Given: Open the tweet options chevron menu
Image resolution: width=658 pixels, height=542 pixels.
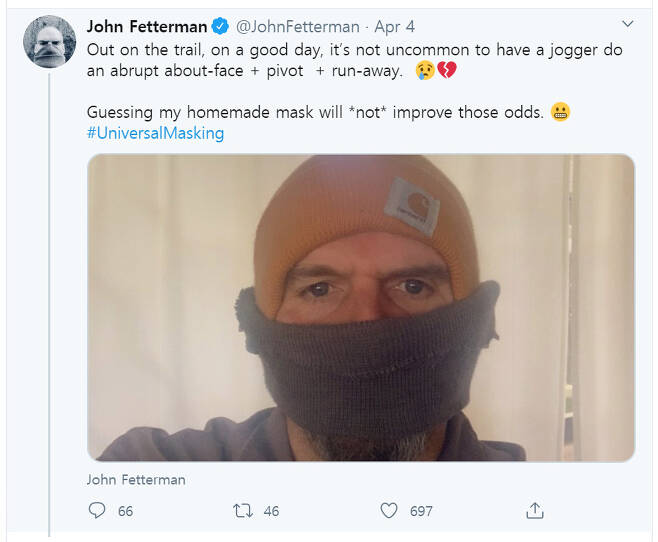Looking at the screenshot, I should 627,24.
